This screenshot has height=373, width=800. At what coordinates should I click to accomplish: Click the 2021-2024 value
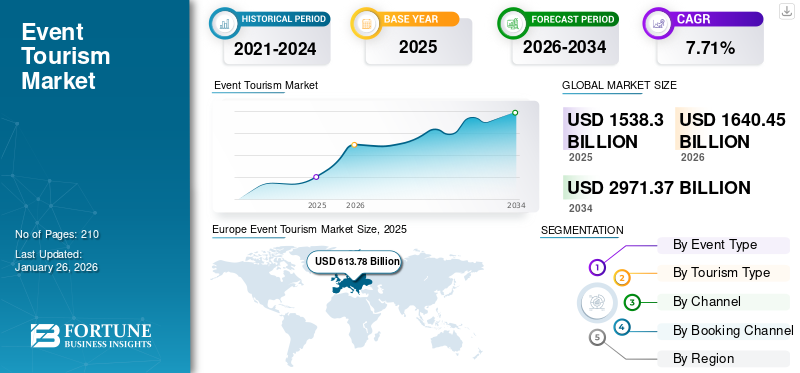tap(275, 49)
